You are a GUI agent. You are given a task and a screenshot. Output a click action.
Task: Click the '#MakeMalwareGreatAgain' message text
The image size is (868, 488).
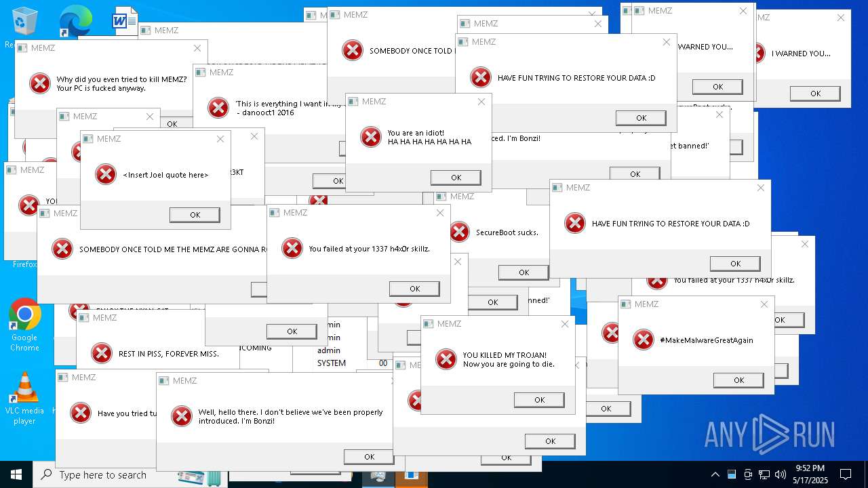point(706,340)
